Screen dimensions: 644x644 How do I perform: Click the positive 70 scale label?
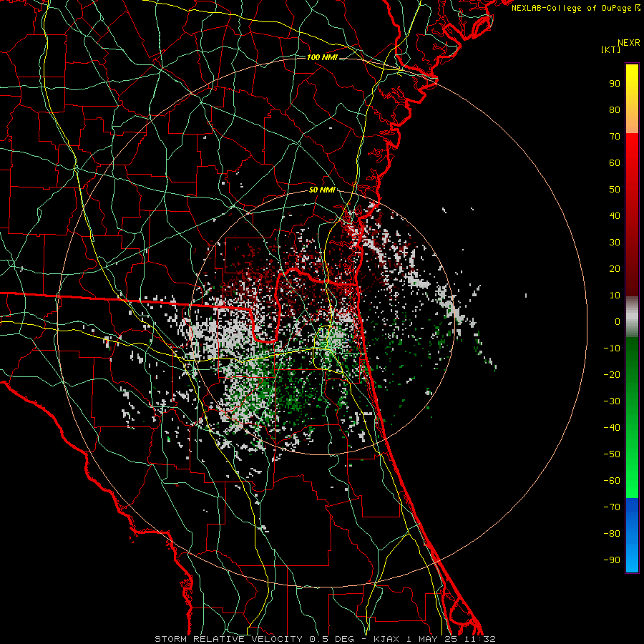tap(615, 137)
